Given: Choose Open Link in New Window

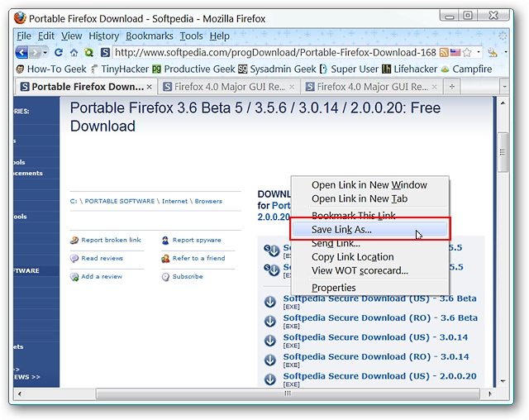Looking at the screenshot, I should click(x=369, y=185).
